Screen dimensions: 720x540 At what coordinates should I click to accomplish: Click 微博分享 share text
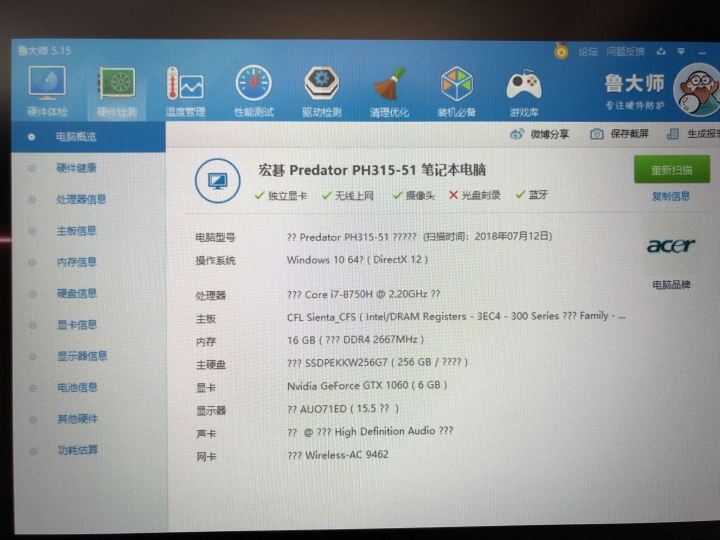(550, 134)
